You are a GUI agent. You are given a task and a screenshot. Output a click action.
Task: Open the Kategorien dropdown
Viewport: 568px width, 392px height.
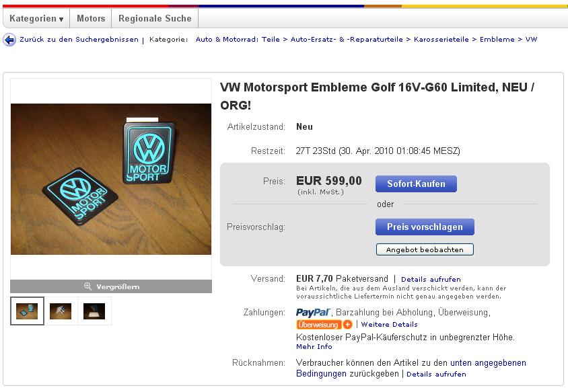click(36, 18)
